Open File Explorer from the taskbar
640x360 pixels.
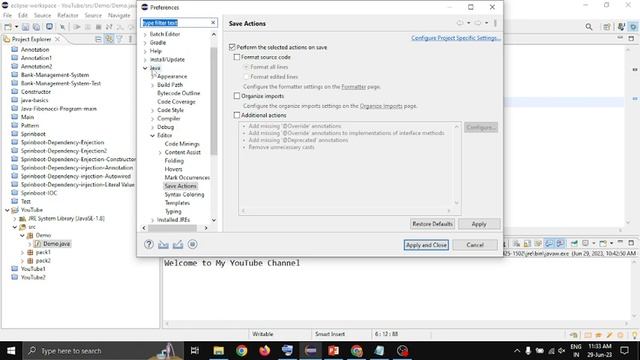[x=219, y=351]
